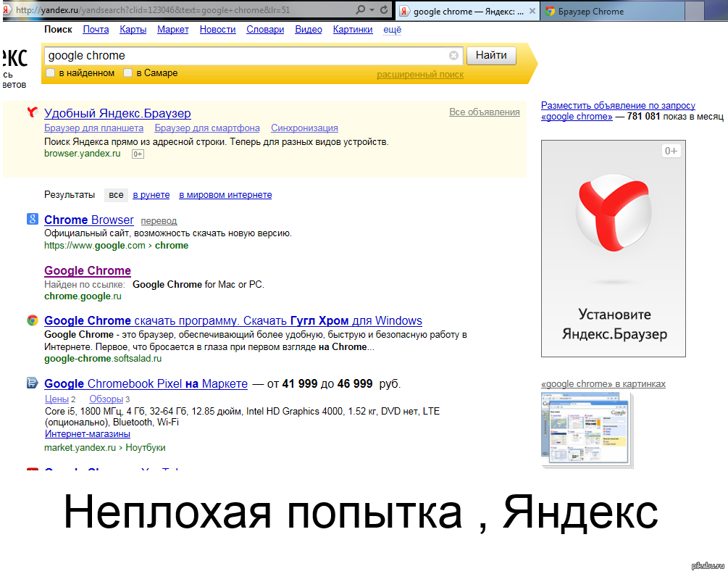Click the https://www.google.com › chrome green URL
The image size is (728, 574).
[x=116, y=246]
